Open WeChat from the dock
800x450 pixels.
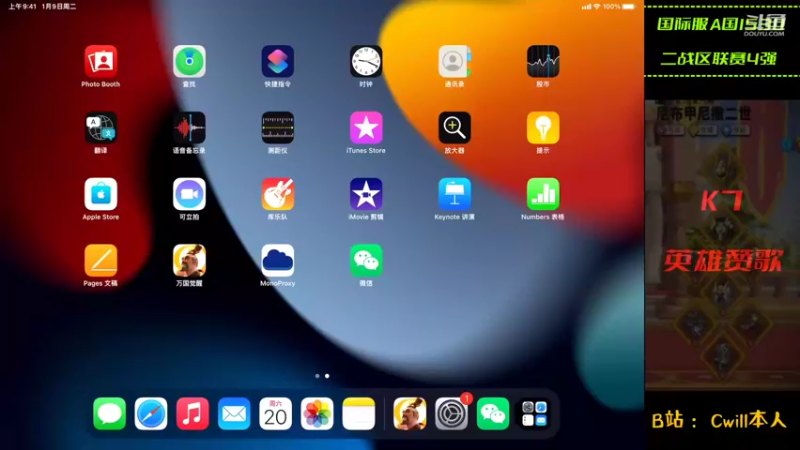(x=493, y=414)
